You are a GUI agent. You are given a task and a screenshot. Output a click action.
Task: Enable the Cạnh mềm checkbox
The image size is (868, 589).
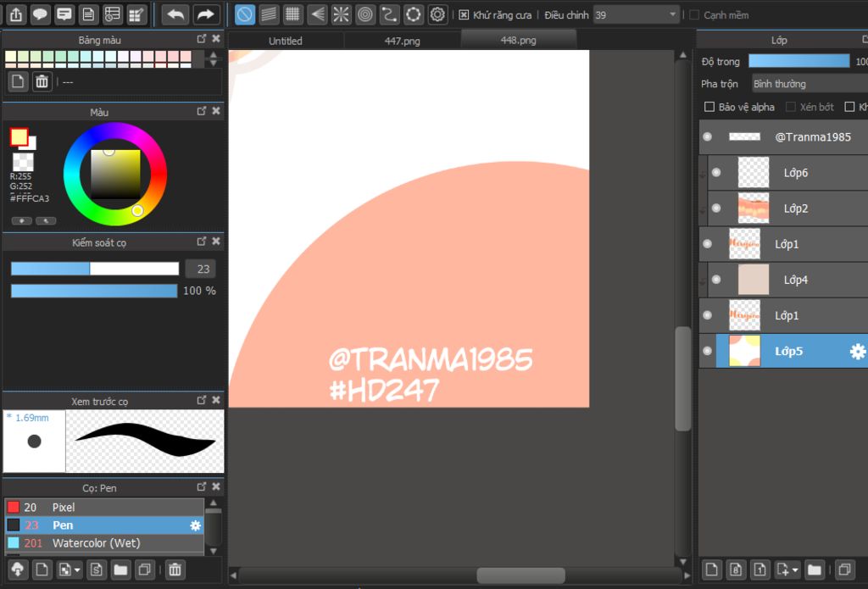click(x=694, y=15)
